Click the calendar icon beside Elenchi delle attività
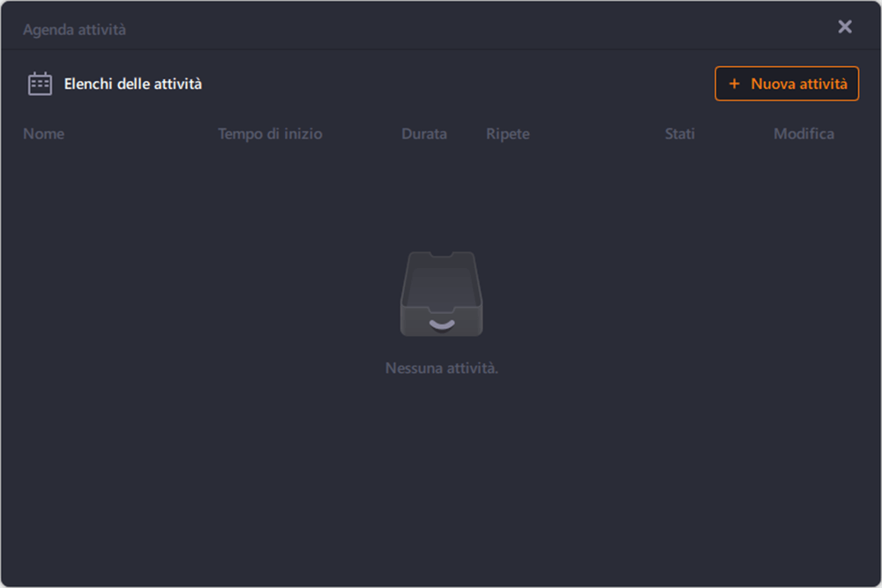The image size is (882, 588). [x=40, y=84]
